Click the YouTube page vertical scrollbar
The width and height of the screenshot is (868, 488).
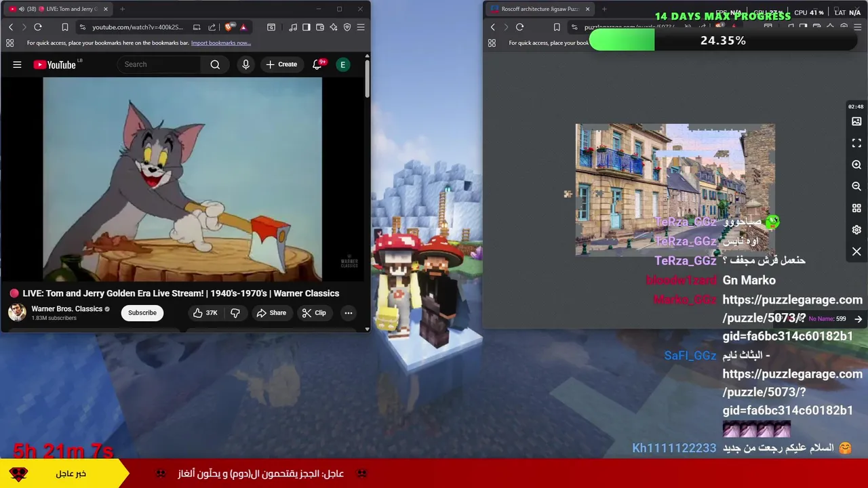pos(367,78)
